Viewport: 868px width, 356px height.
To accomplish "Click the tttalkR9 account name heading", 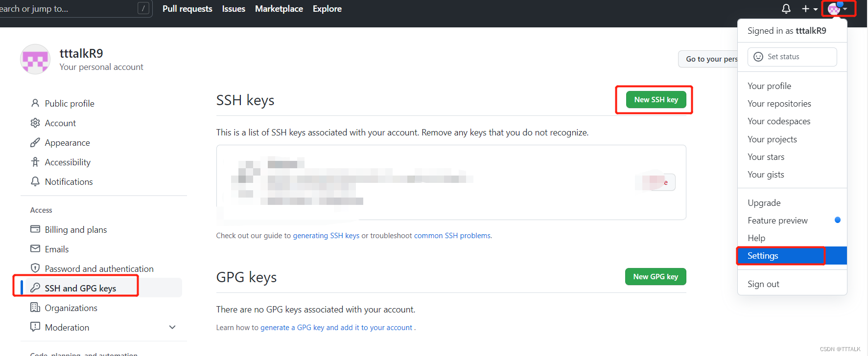I will pos(81,53).
